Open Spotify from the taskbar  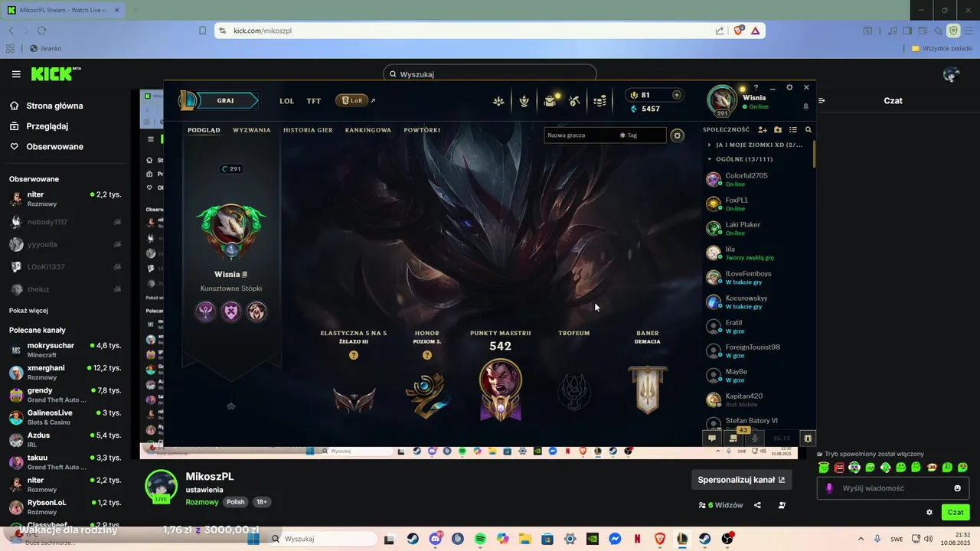480,539
